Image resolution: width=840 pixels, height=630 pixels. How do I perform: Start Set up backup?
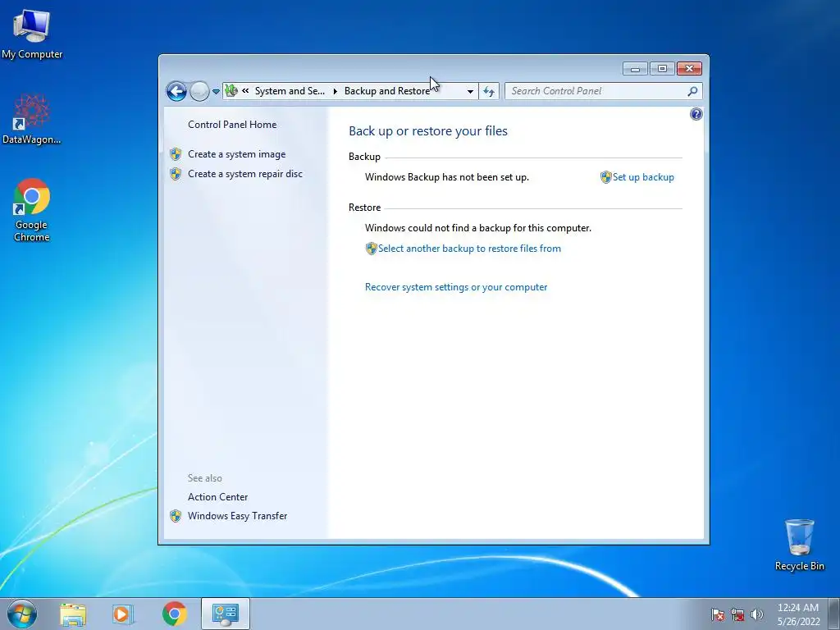(x=643, y=177)
